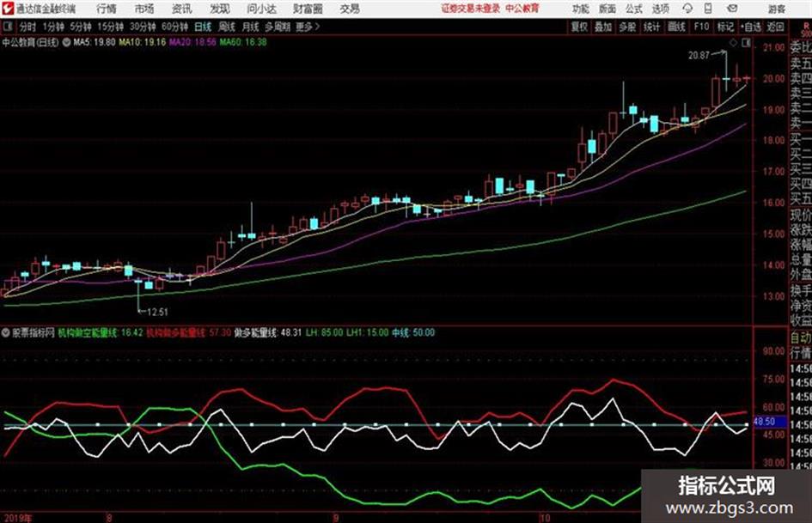Expand the 更多 period options
Screen dimensions: 812x523
(x=308, y=27)
